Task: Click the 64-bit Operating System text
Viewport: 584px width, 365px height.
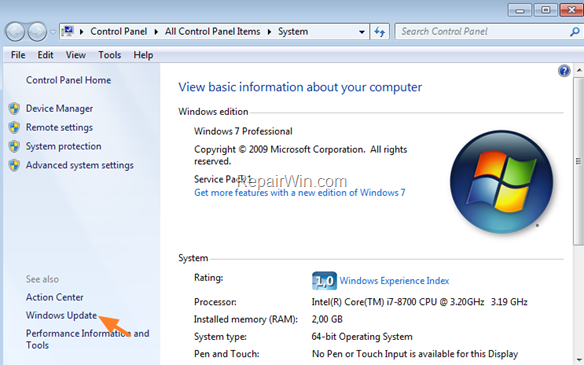Action: [362, 337]
